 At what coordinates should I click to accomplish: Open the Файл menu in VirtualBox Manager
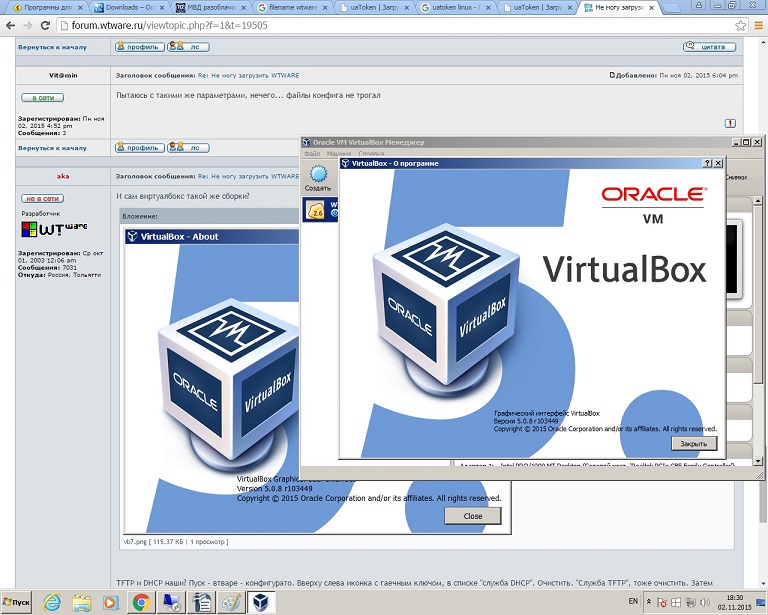312,153
